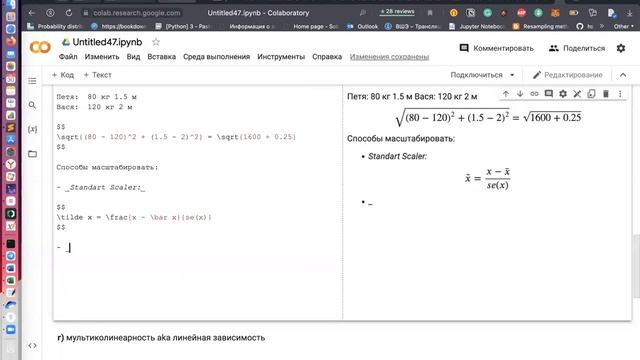
Task: Add a comment to the cell
Action: [549, 94]
